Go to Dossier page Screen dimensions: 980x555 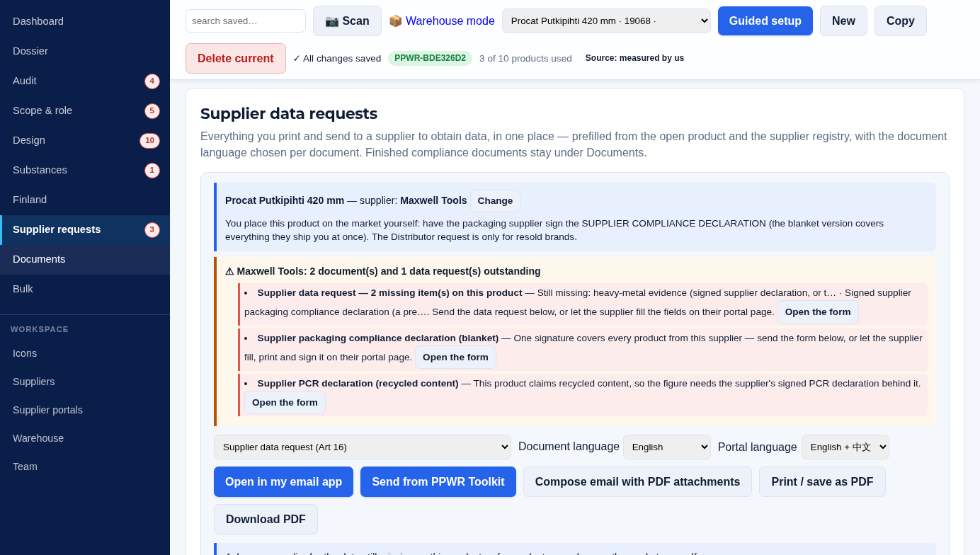point(85,51)
